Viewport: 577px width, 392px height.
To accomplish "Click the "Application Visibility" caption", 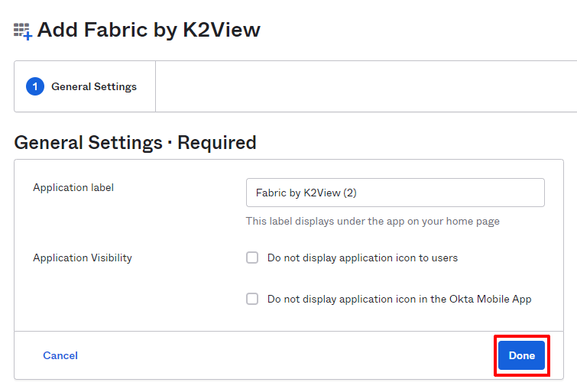I will coord(83,258).
